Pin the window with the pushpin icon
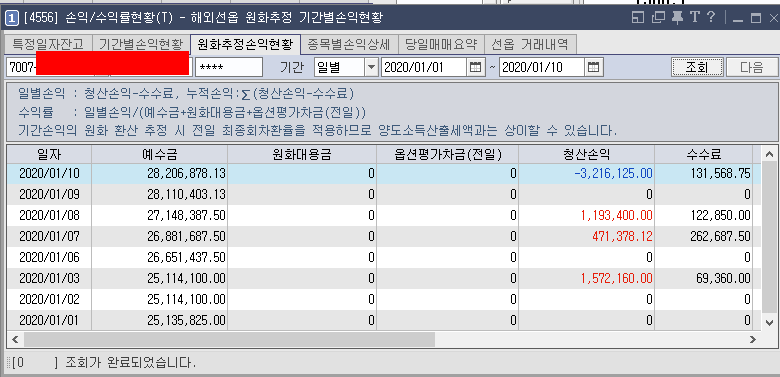This screenshot has height=377, width=780. coord(677,18)
